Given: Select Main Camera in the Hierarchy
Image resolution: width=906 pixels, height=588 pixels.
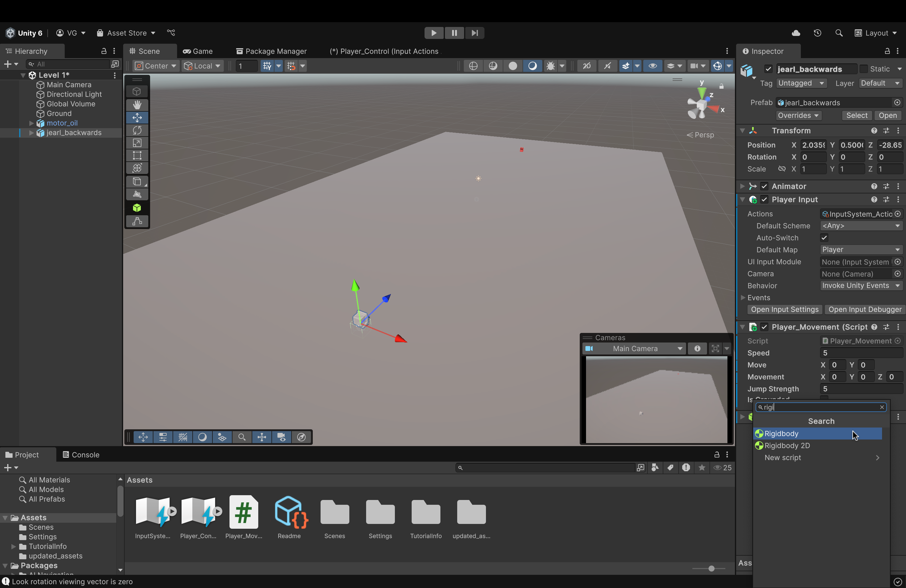Looking at the screenshot, I should [69, 85].
